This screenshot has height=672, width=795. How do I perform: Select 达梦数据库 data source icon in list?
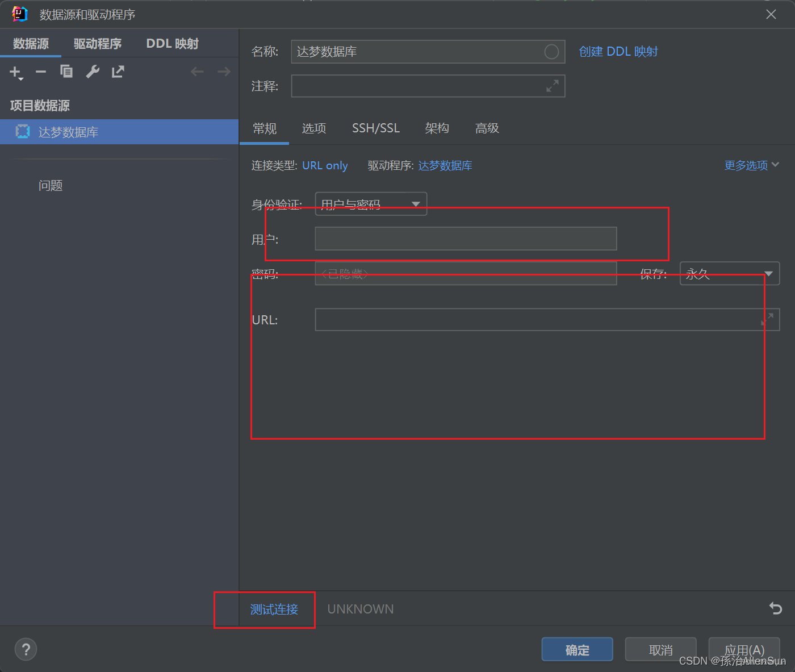[23, 132]
